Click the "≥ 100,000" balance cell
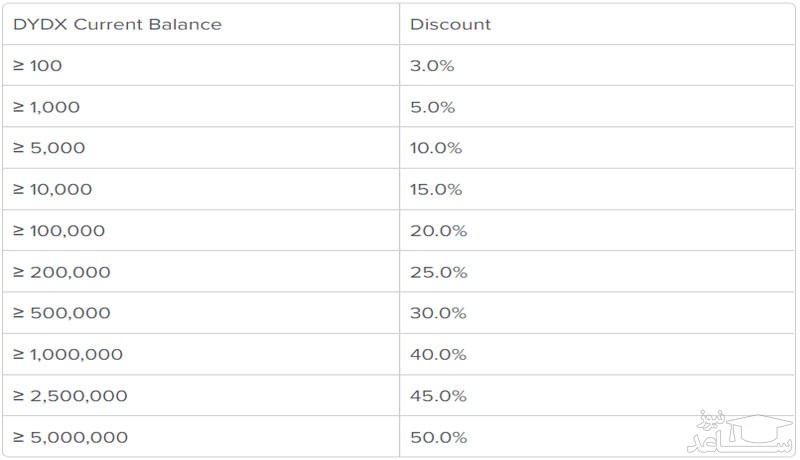 coord(58,231)
